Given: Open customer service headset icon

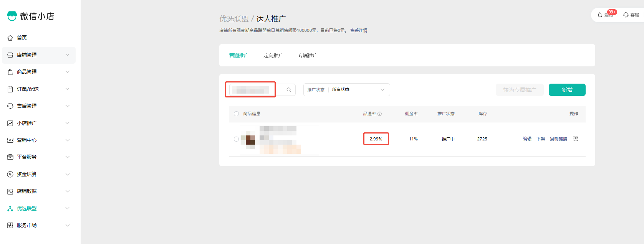Looking at the screenshot, I should [x=626, y=15].
